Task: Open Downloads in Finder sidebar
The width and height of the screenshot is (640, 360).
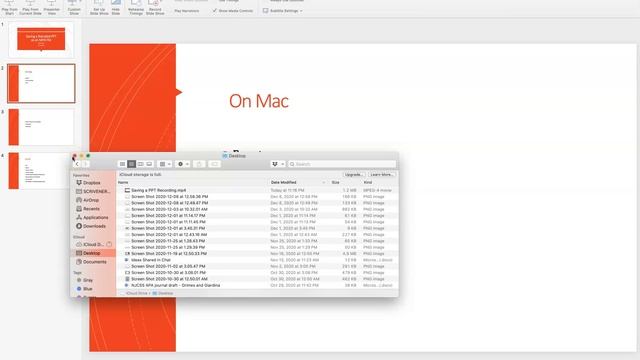Action: tap(91, 226)
